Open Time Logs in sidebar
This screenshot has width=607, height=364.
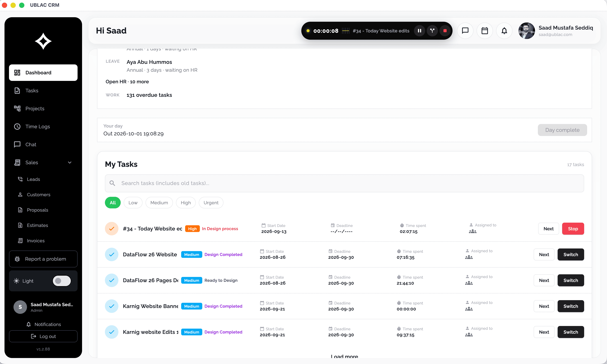coord(43,127)
